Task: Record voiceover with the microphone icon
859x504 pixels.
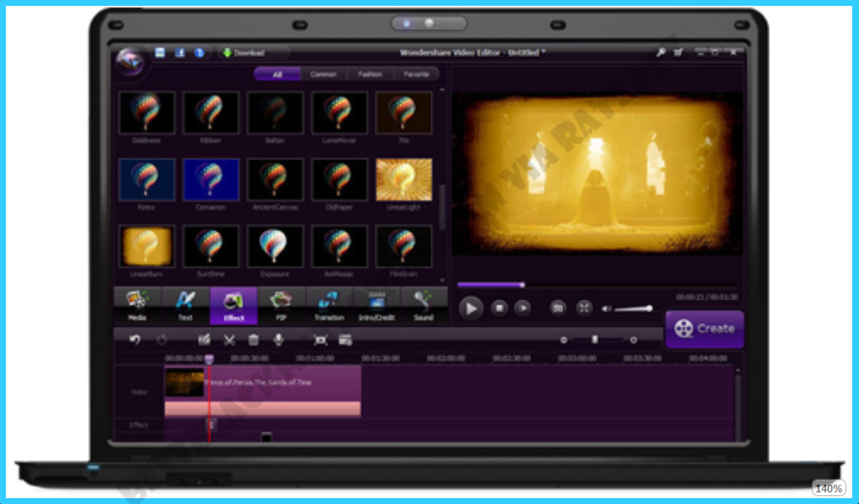Action: pyautogui.click(x=279, y=341)
